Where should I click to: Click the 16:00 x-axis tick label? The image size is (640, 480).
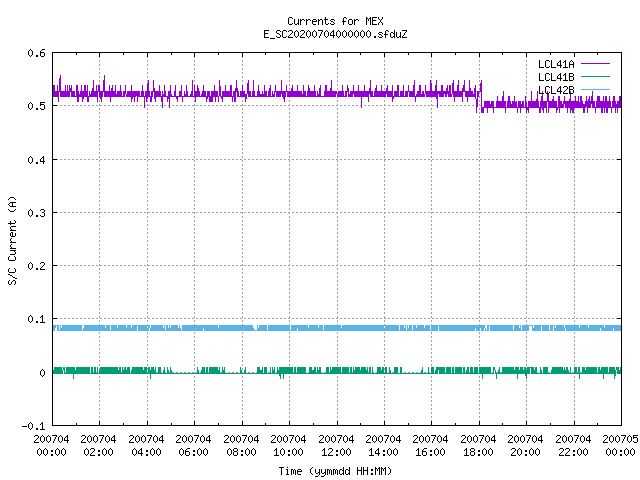point(430,452)
